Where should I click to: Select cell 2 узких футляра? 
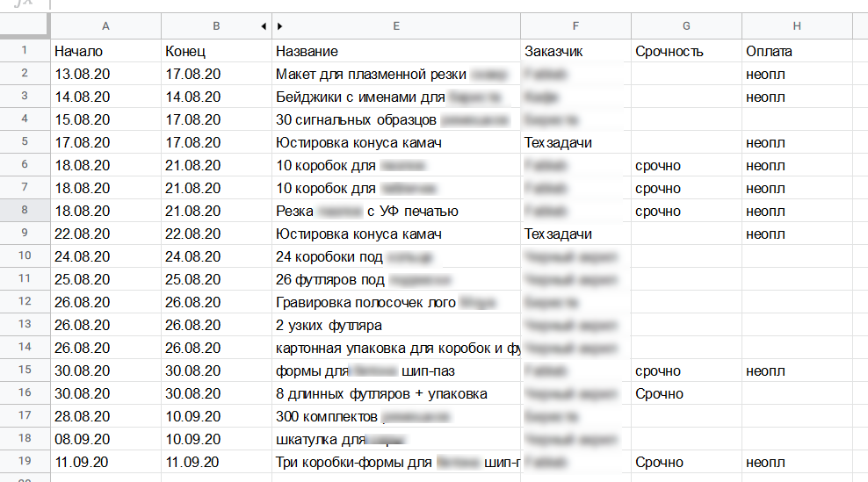(x=396, y=325)
